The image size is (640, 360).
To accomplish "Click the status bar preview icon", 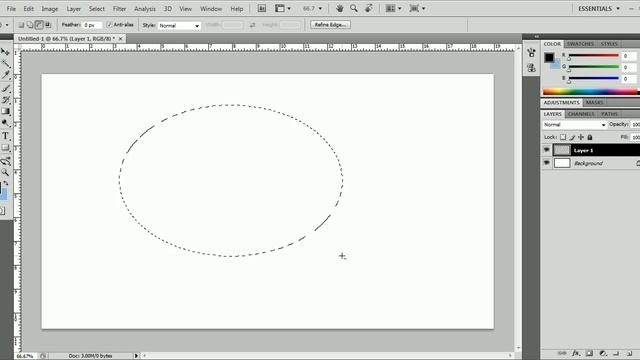I will tap(43, 356).
